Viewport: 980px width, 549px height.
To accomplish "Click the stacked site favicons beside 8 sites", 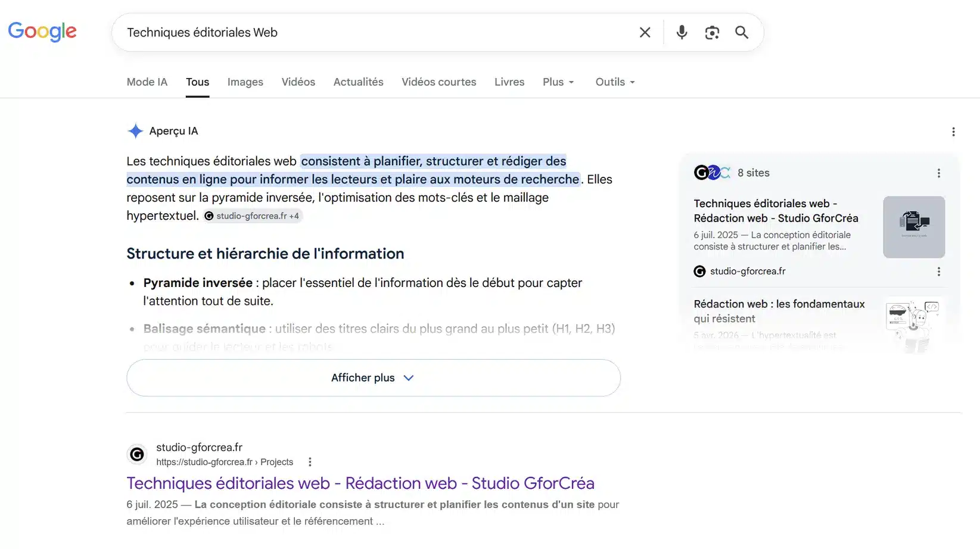I will [x=712, y=173].
